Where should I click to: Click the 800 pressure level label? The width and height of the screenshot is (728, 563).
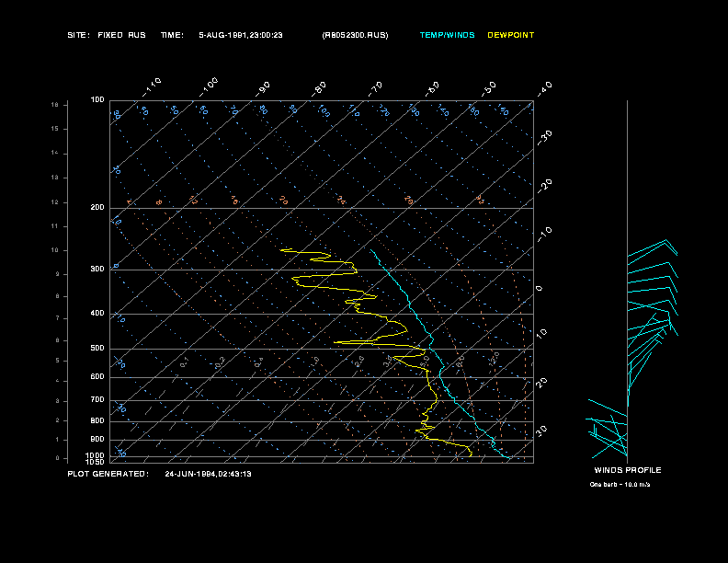point(97,420)
